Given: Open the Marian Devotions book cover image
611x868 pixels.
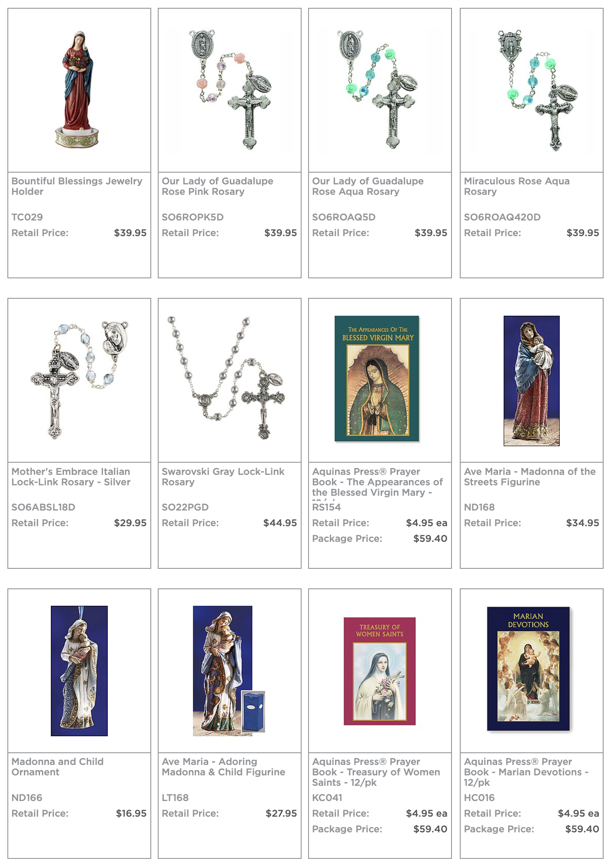Looking at the screenshot, I should click(x=528, y=668).
